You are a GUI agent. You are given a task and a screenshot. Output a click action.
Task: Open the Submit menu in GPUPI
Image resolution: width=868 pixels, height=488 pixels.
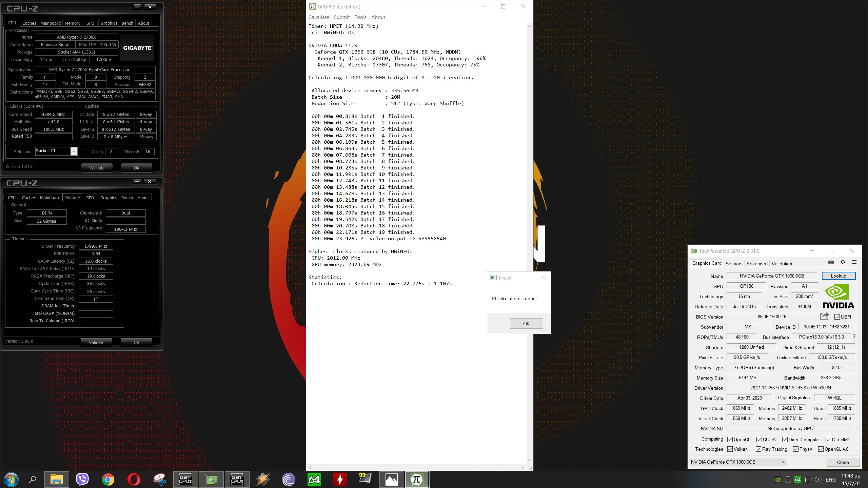click(x=342, y=17)
